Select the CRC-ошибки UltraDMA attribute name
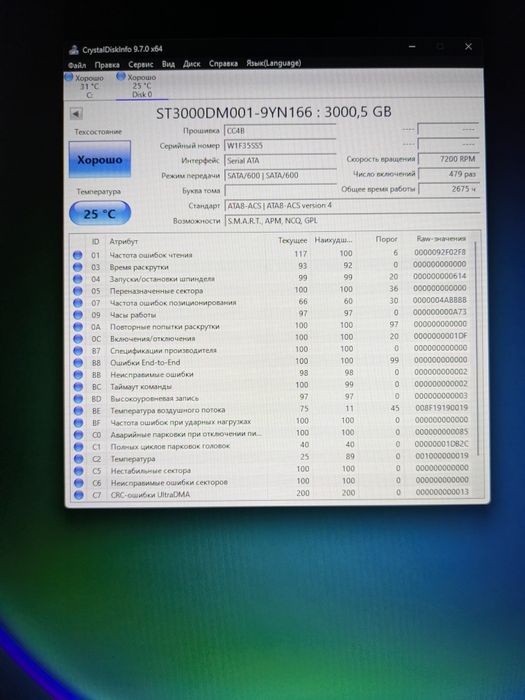The image size is (525, 700). (x=150, y=495)
